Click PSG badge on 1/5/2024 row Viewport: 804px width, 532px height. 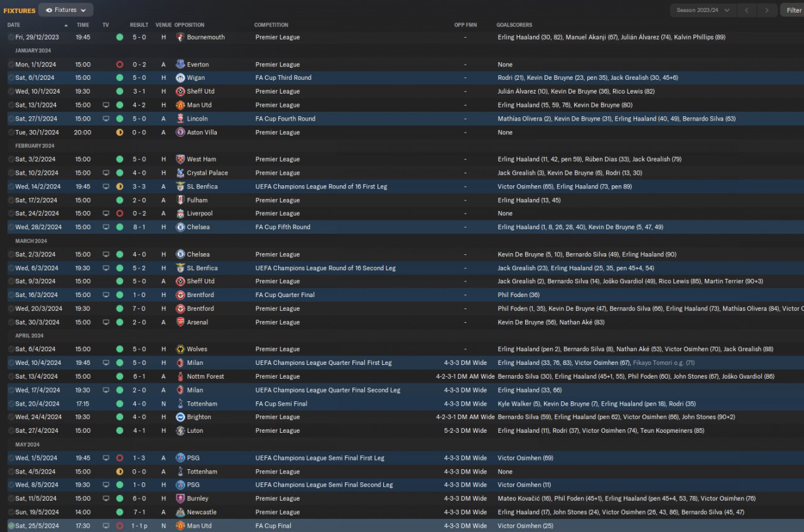(x=180, y=458)
